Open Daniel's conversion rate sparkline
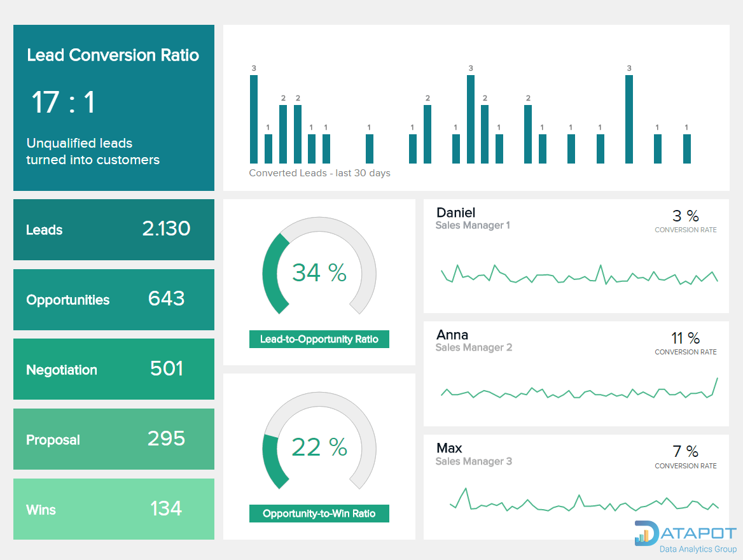The height and width of the screenshot is (560, 743). pyautogui.click(x=576, y=274)
